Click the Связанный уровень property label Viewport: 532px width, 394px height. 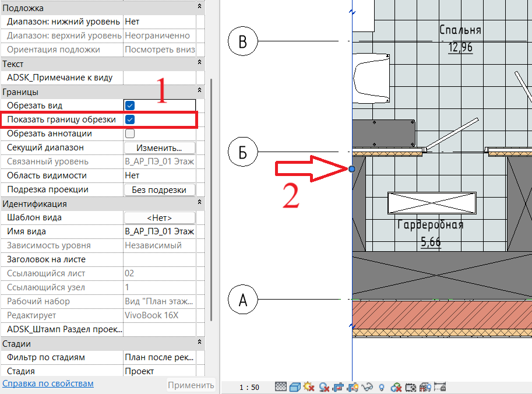48,161
